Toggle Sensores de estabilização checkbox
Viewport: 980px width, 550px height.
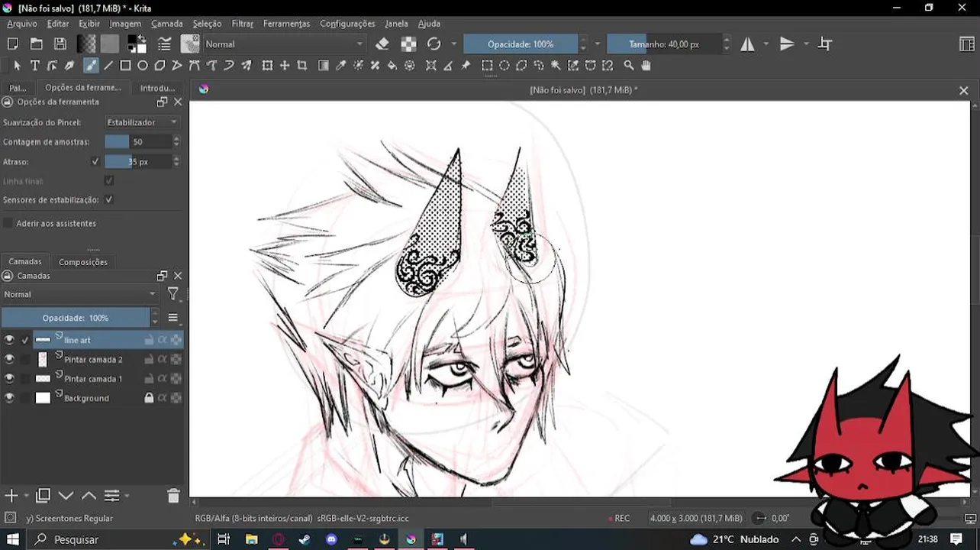(109, 199)
